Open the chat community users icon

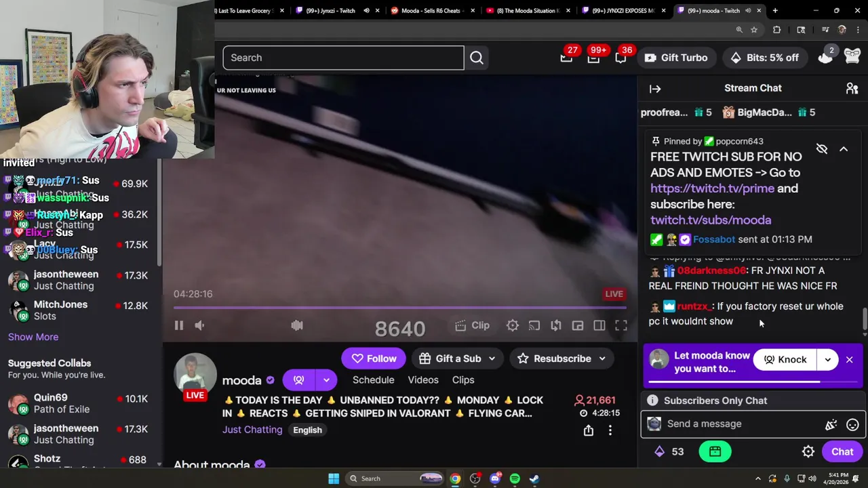(x=852, y=88)
